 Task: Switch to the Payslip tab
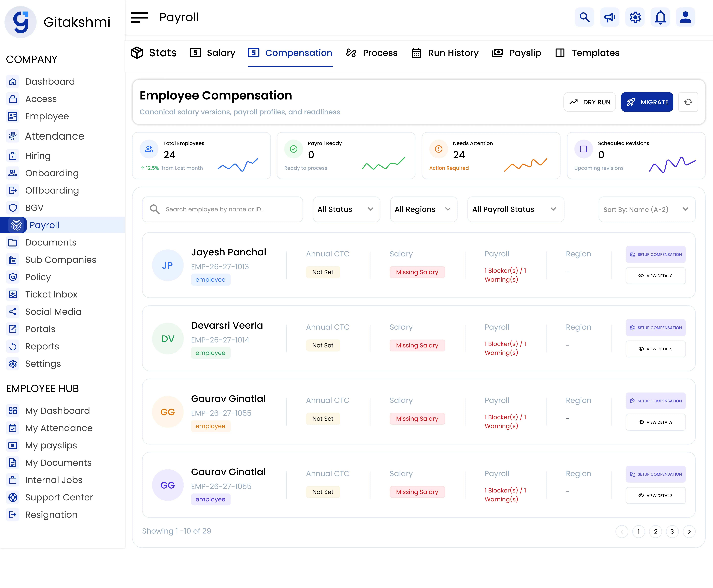(x=517, y=53)
